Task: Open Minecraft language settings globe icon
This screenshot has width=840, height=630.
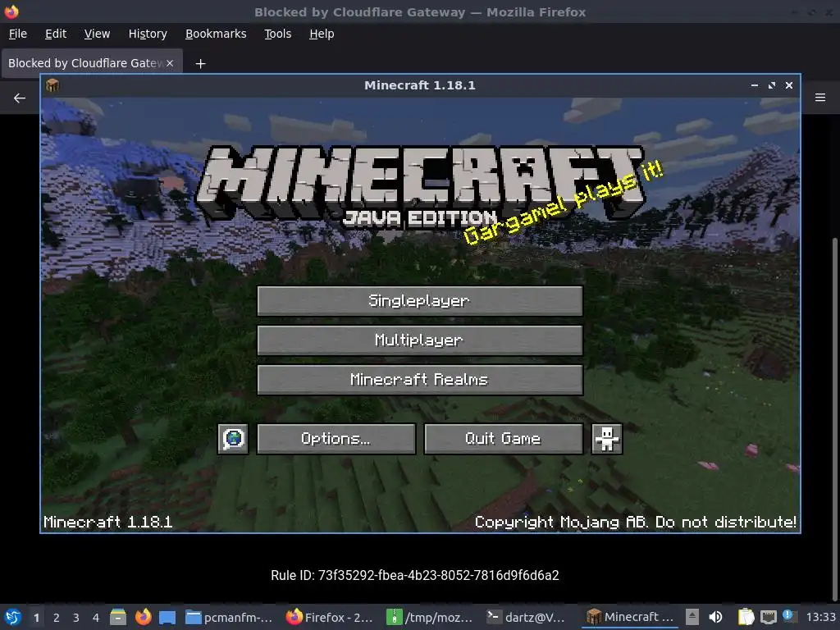Action: tap(233, 439)
